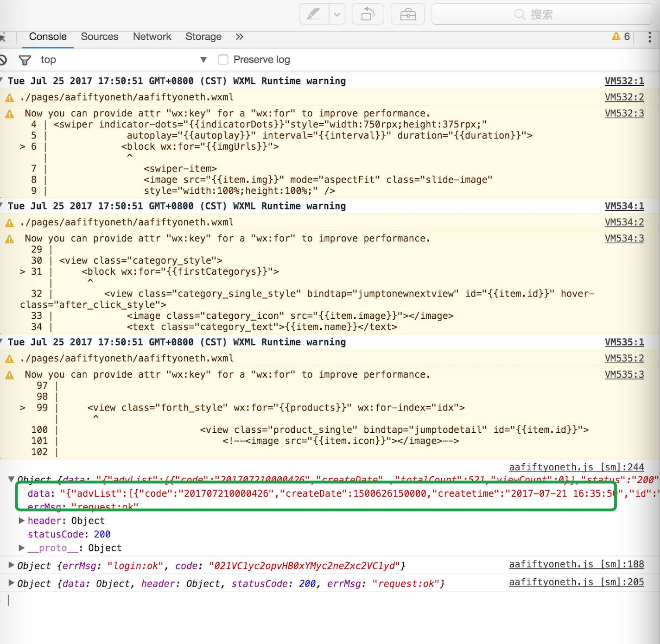Click the wxml path text on VM534:2 row
This screenshot has height=644, width=660.
127,222
